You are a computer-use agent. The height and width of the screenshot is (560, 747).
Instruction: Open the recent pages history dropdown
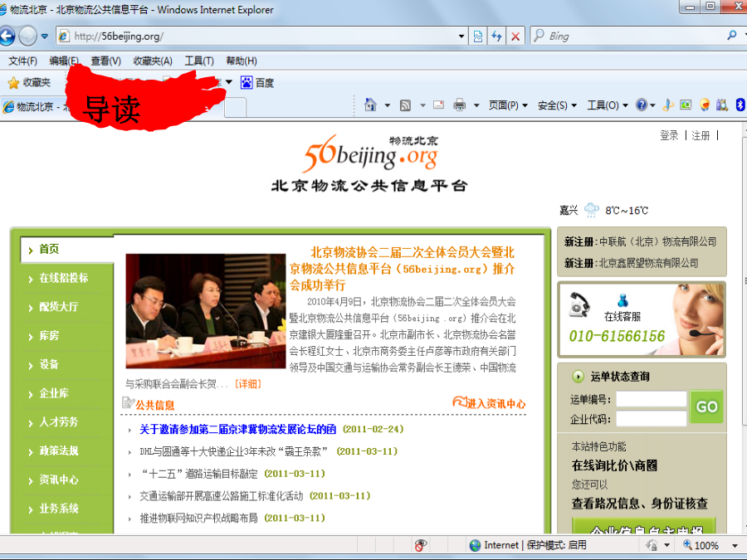(x=44, y=37)
